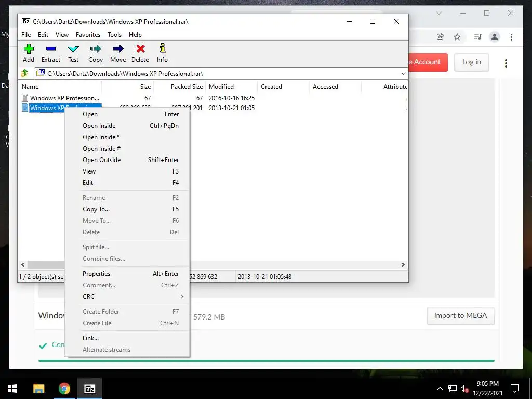Click the archive path address field

(x=221, y=74)
